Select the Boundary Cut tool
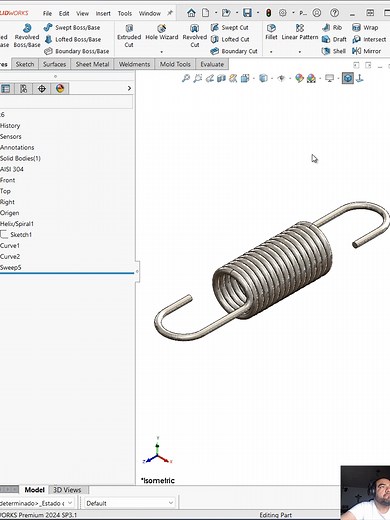This screenshot has height=520, width=390. tap(234, 51)
